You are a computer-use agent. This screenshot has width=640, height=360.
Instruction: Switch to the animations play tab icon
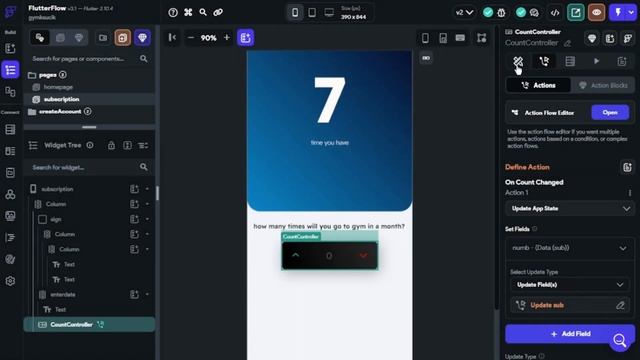tap(596, 62)
